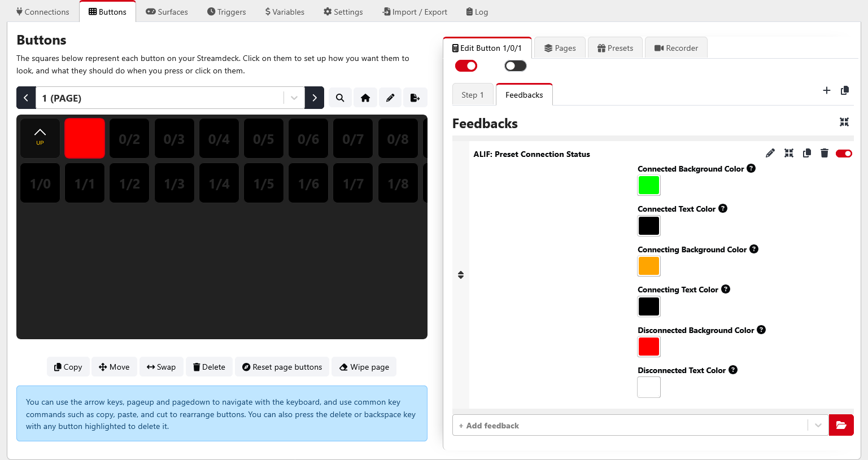Disable the ALIF Preset Connection Status feedback
Screen dimensions: 868x460
[x=844, y=154]
